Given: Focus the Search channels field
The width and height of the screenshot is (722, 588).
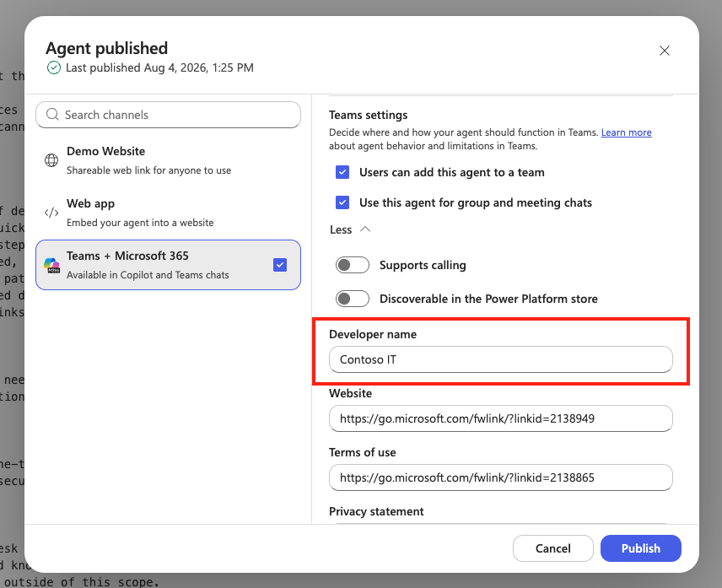Looking at the screenshot, I should point(168,115).
